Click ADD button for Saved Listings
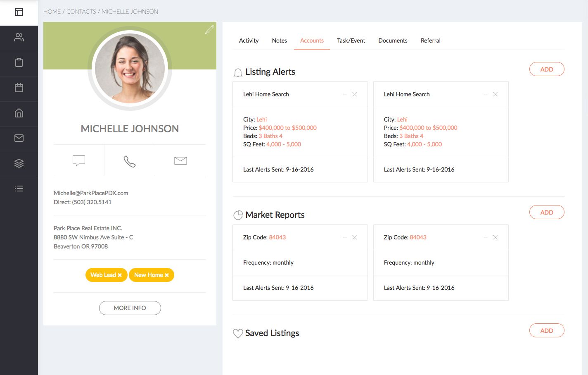This screenshot has width=588, height=375. (x=547, y=330)
